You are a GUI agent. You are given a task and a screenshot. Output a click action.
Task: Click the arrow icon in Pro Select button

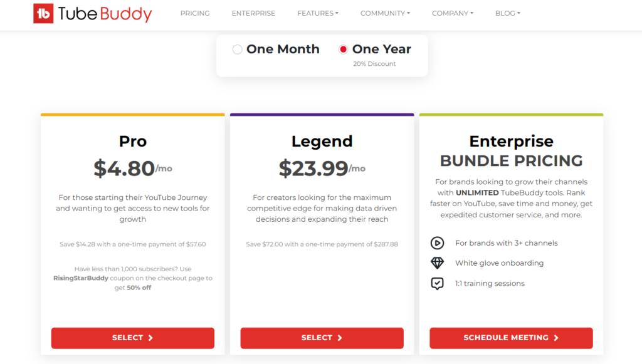[150, 338]
